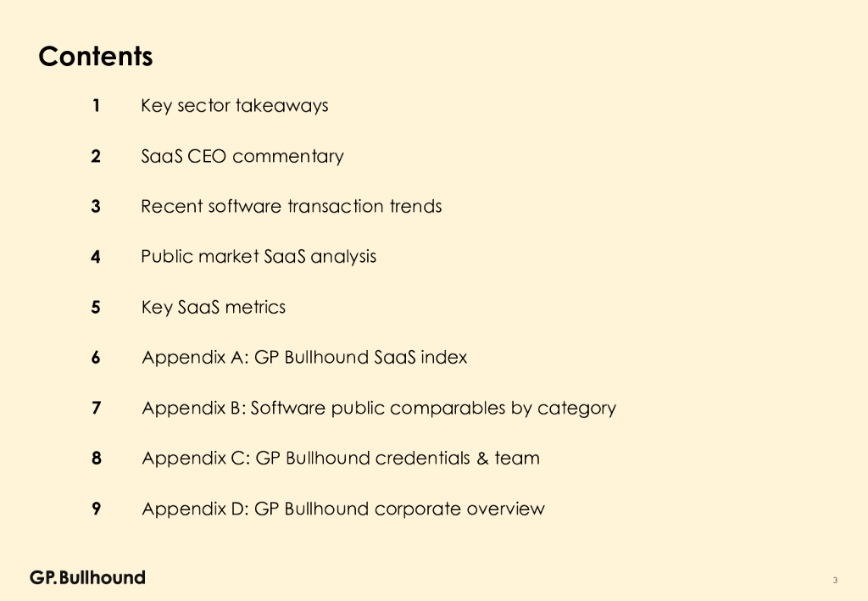
Task: Open Recent software transaction trends
Action: pos(291,206)
